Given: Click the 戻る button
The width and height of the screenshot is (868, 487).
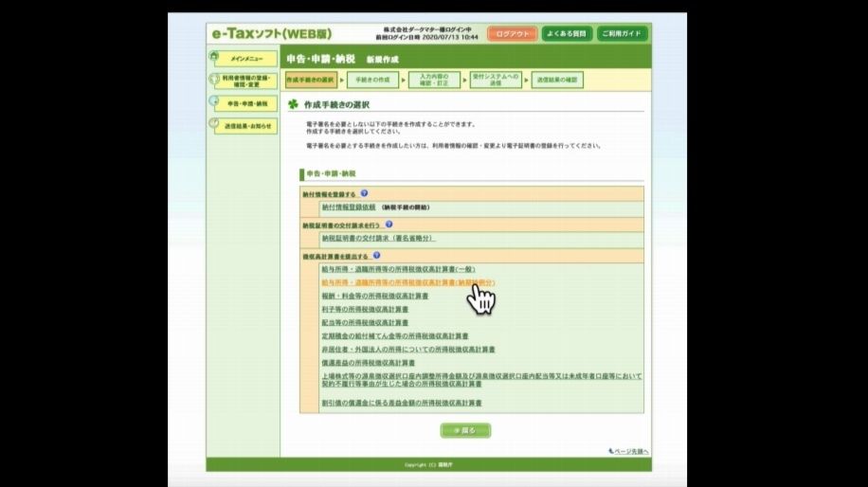Looking at the screenshot, I should pos(464,430).
